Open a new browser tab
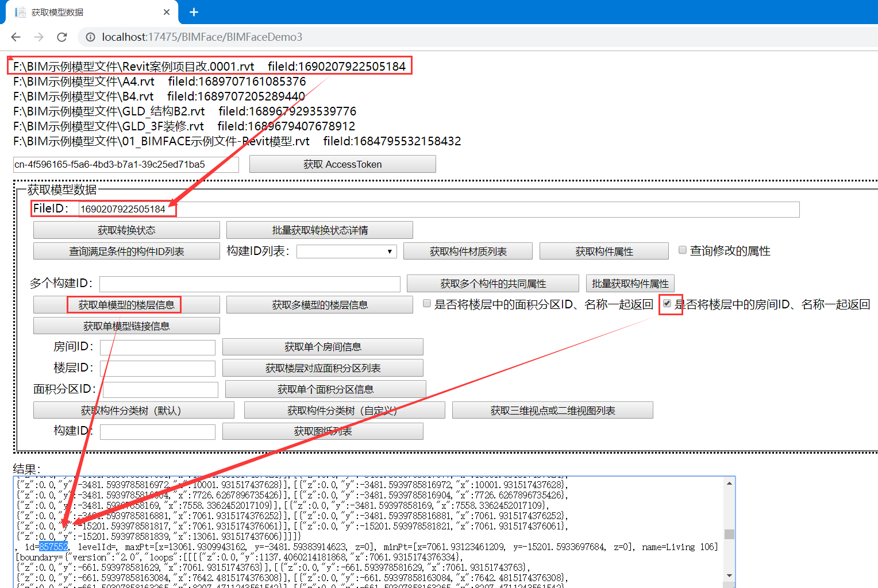The width and height of the screenshot is (878, 588). 194,11
